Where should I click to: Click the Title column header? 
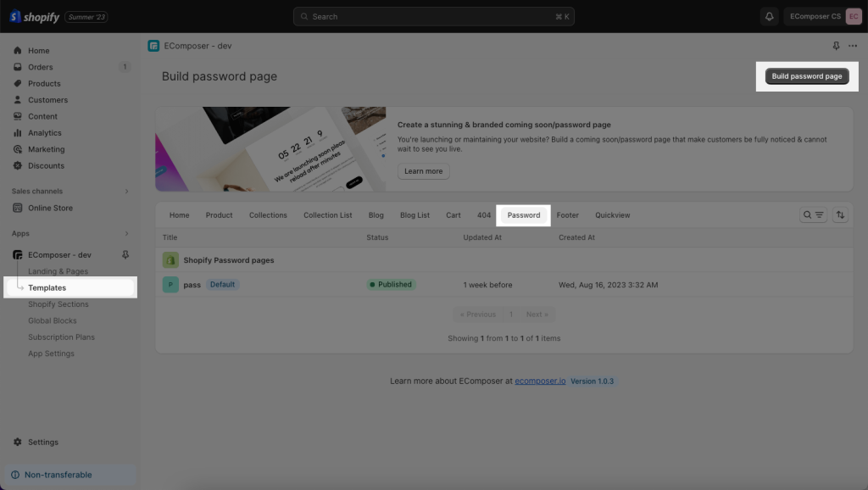click(170, 237)
